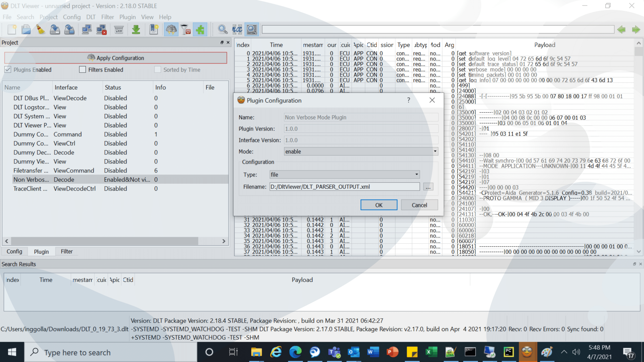Toggle the filter funnel toolbar icon
This screenshot has width=644, height=362.
pos(186,30)
